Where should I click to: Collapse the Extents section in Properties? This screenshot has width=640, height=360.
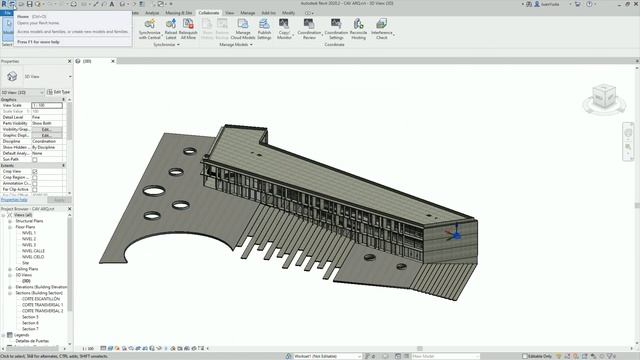(64, 166)
